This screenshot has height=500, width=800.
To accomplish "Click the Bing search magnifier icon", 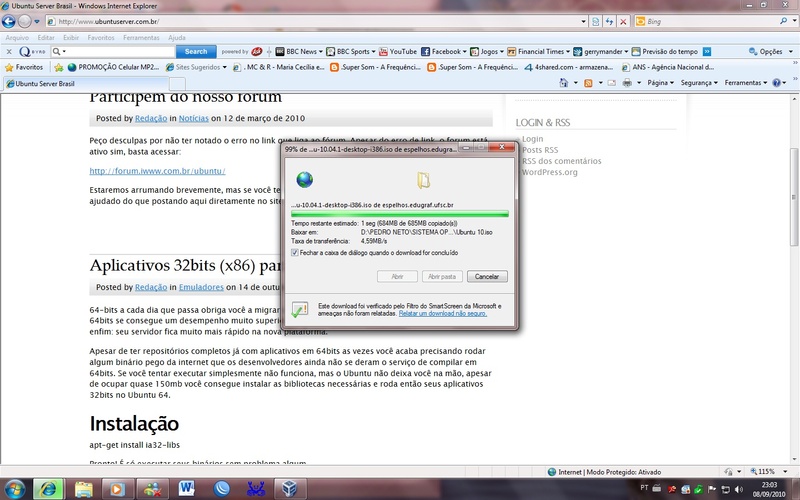I will pyautogui.click(x=783, y=21).
